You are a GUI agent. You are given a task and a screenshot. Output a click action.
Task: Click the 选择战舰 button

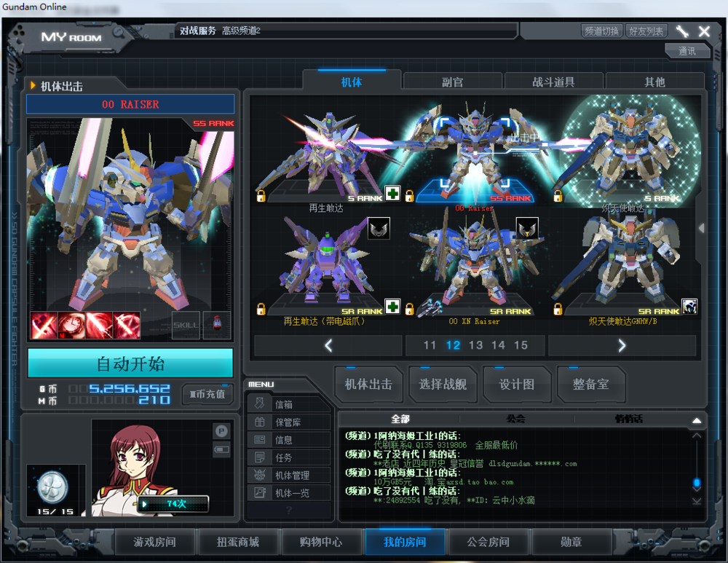coord(443,384)
